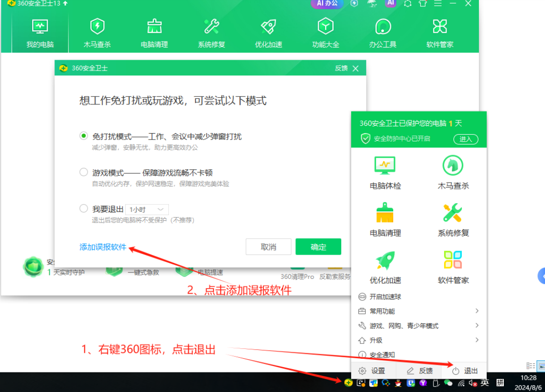Viewport: 545px width, 392px height.
Task: Open the 我的电脑 tab in the main toolbar
Action: tap(40, 33)
